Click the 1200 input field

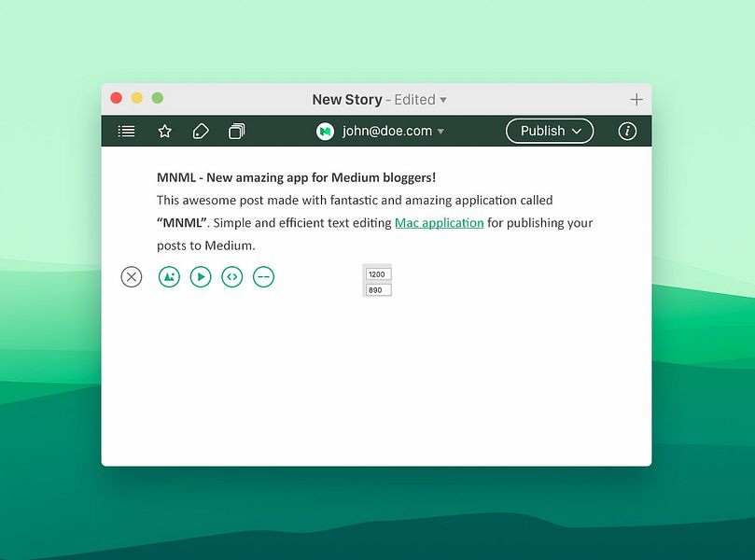click(x=379, y=274)
